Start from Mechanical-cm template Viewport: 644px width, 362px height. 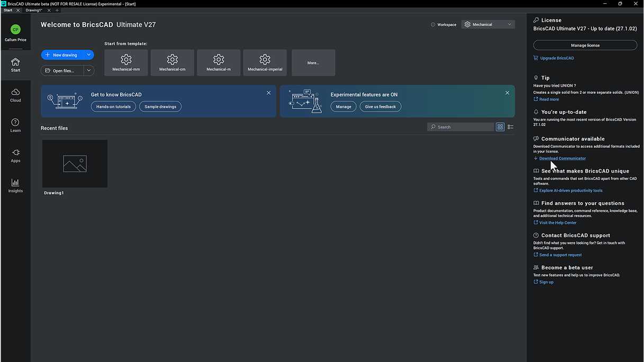point(173,62)
